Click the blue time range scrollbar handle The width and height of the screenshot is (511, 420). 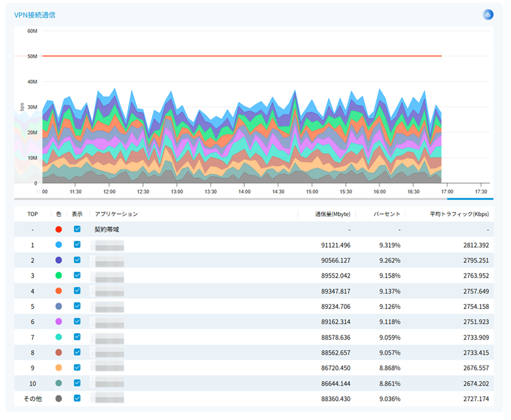point(470,199)
